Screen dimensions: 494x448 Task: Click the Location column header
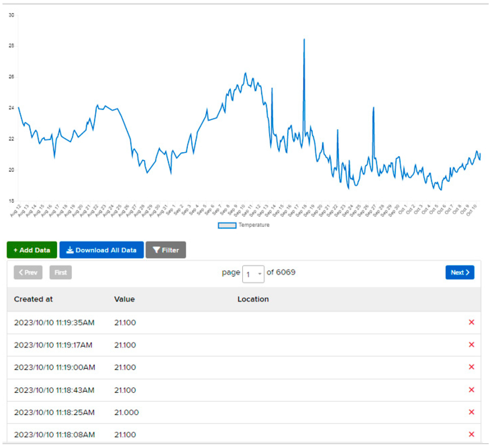tap(253, 299)
